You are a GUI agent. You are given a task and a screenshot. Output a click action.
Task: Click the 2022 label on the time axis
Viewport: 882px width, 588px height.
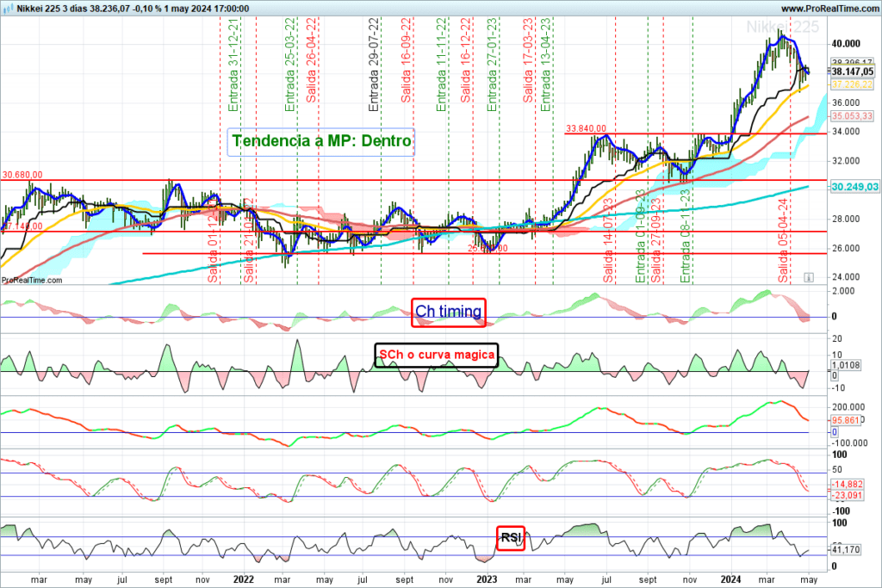pos(244,579)
